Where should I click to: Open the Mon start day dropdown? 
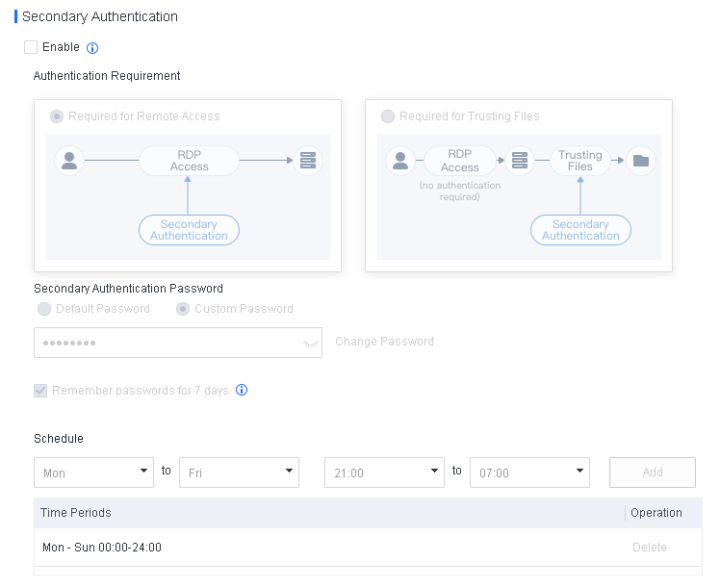[93, 473]
